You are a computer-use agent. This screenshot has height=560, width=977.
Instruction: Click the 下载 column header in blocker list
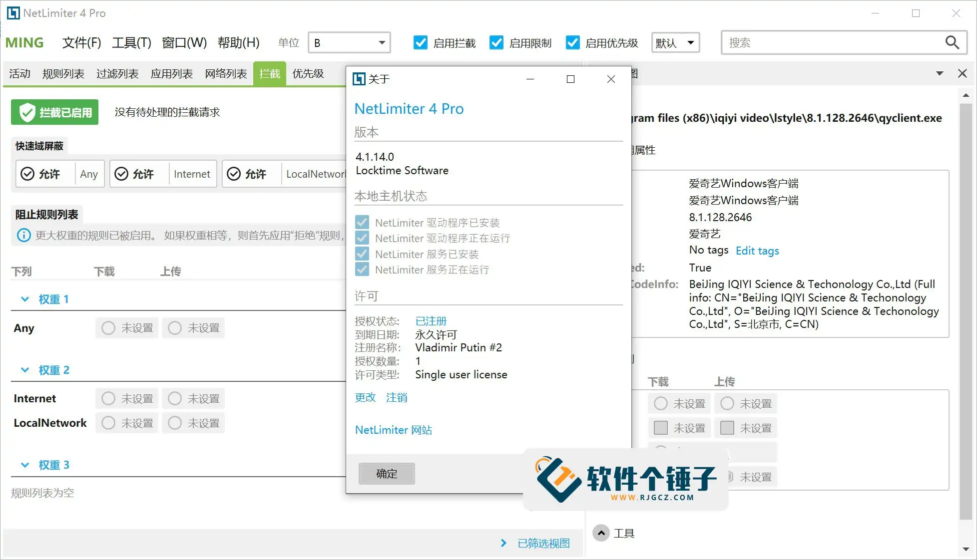click(104, 271)
